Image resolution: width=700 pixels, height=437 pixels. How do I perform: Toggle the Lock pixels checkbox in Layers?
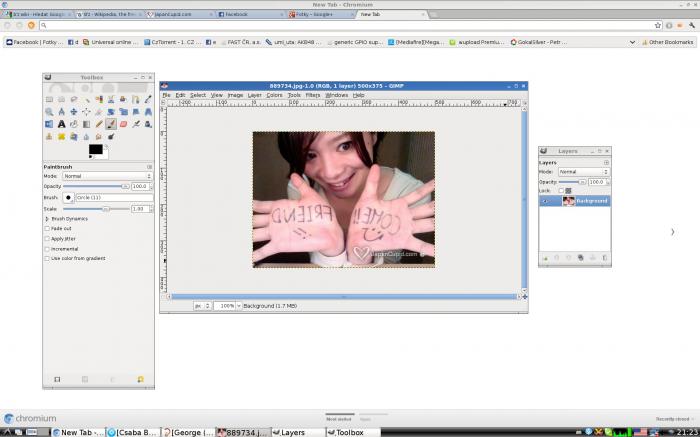561,191
